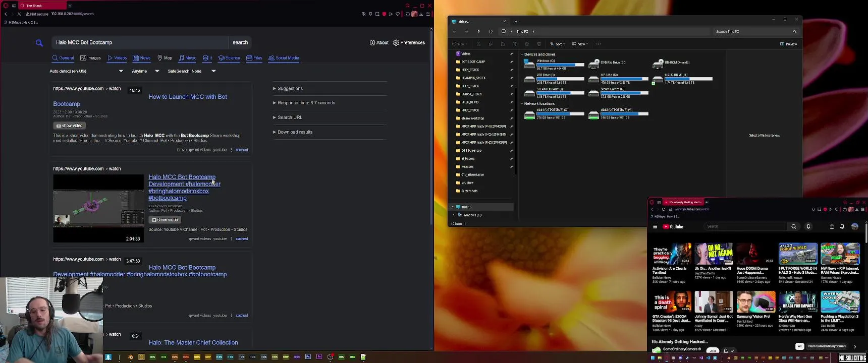
Task: Click the Halo MCC Bot Bootcamp query input field
Action: pyautogui.click(x=140, y=43)
